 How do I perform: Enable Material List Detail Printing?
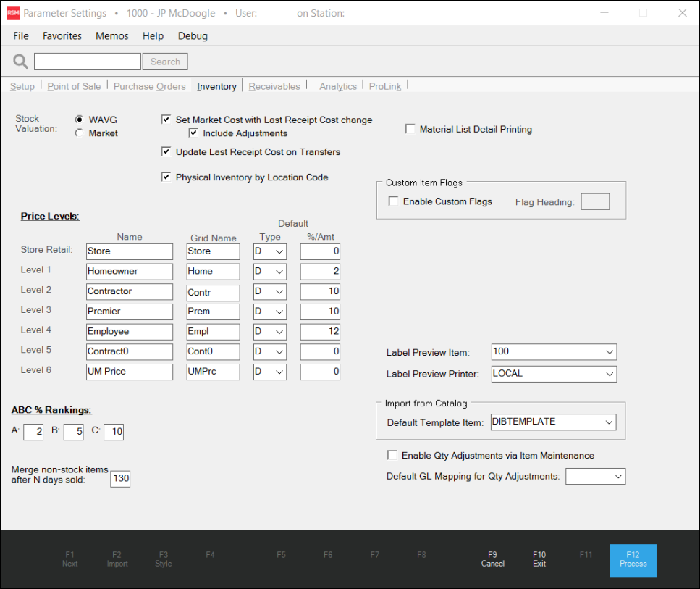[410, 129]
